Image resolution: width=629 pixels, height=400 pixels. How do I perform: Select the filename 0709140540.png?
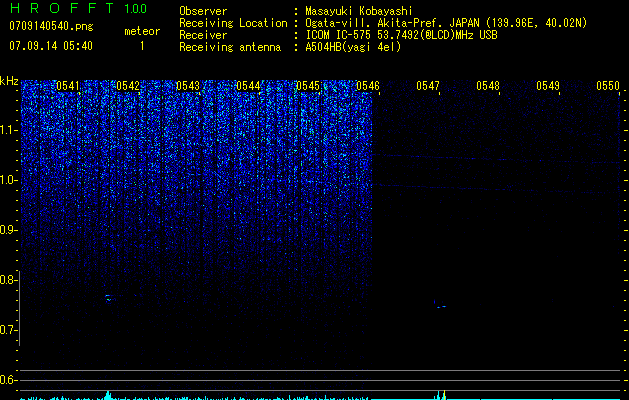pos(51,26)
